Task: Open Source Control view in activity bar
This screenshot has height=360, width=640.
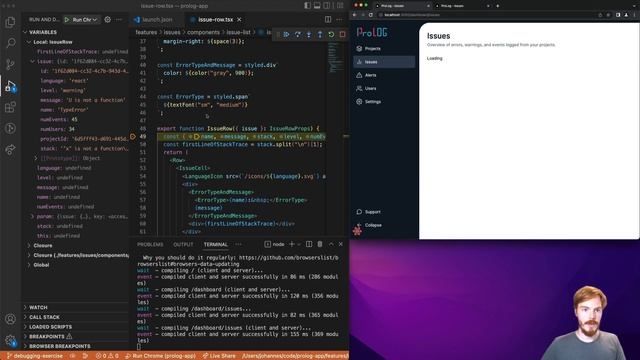Action: 10,64
